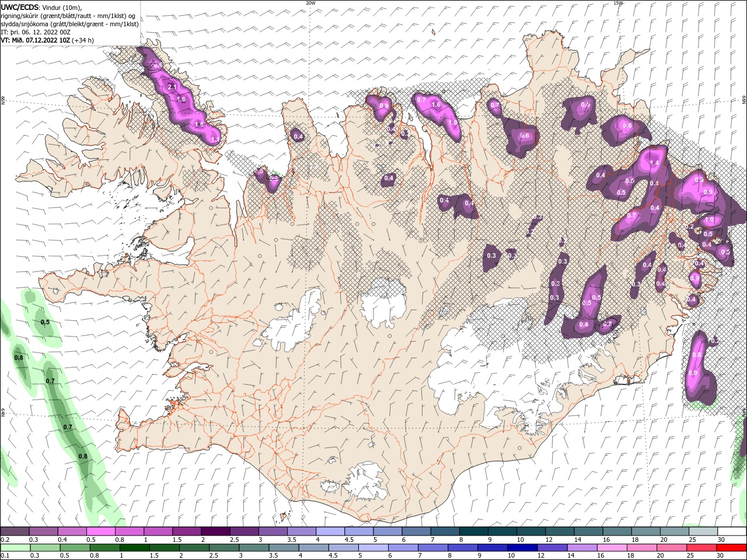The width and height of the screenshot is (747, 560).
Task: Click the "1.1" snowfall value on the map
Action: tap(214, 139)
